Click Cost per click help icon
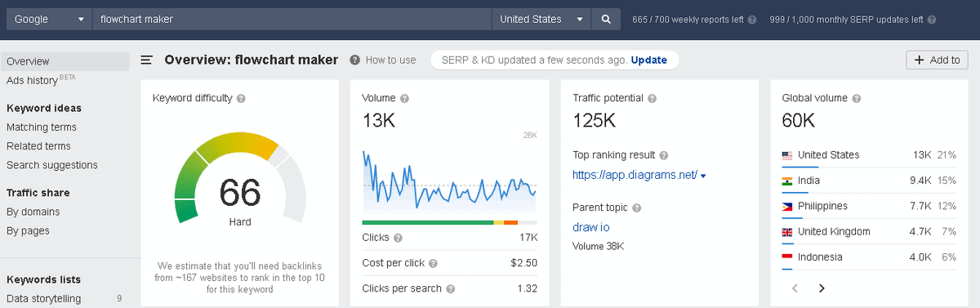 pyautogui.click(x=433, y=263)
